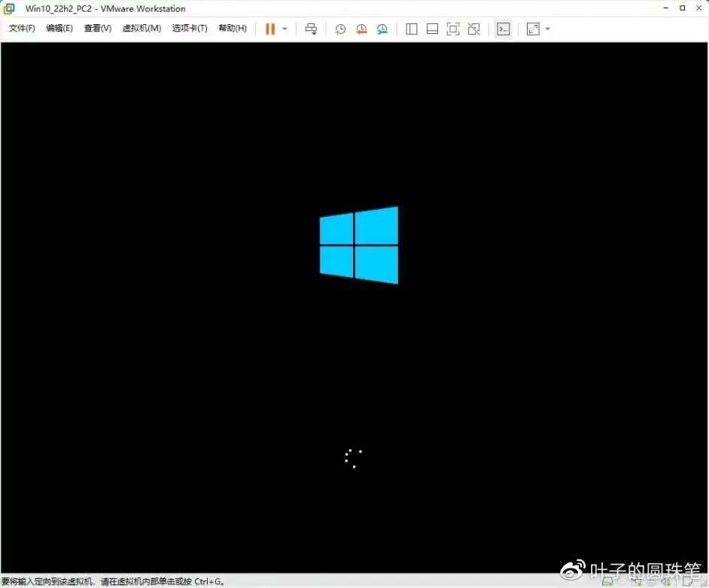Open the 虚拟机(M) menu
Viewport: 709px width, 588px height.
click(141, 28)
